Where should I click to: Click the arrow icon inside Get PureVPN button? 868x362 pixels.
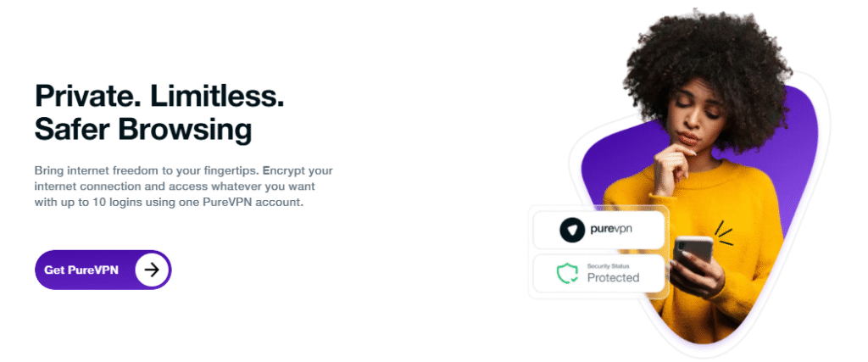(152, 270)
